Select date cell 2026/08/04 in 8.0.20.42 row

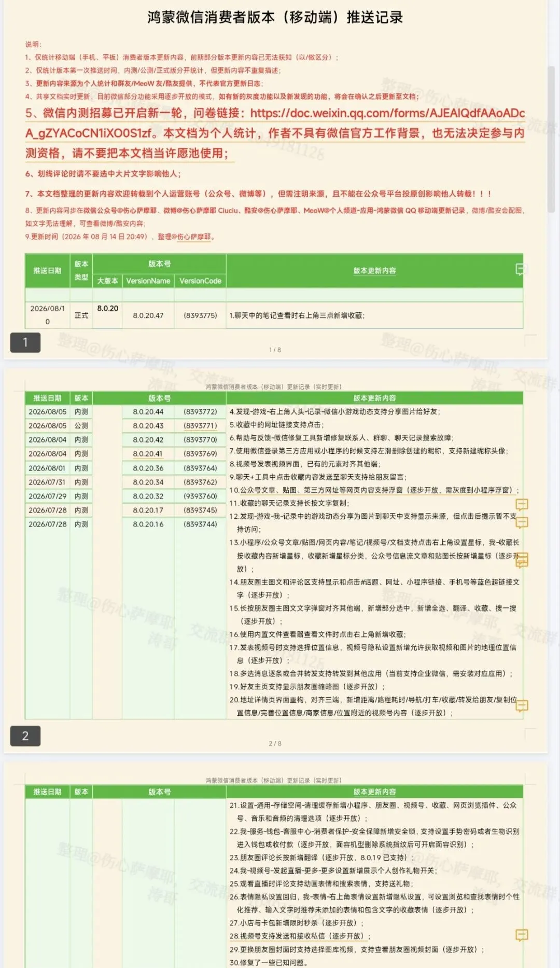[48, 439]
